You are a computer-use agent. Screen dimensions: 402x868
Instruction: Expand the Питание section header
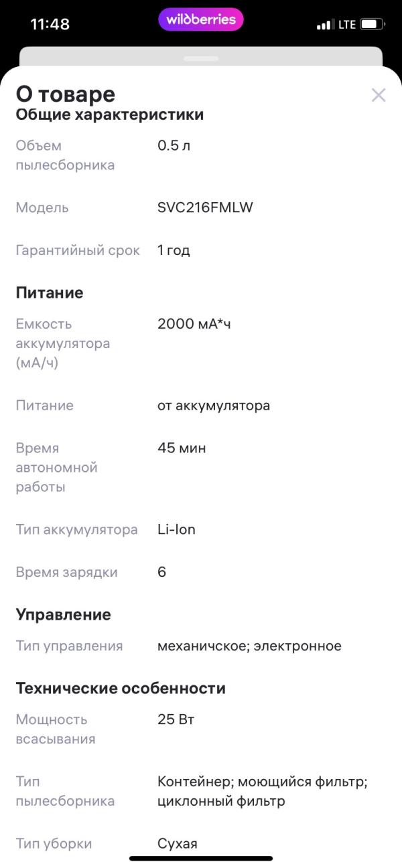49,292
